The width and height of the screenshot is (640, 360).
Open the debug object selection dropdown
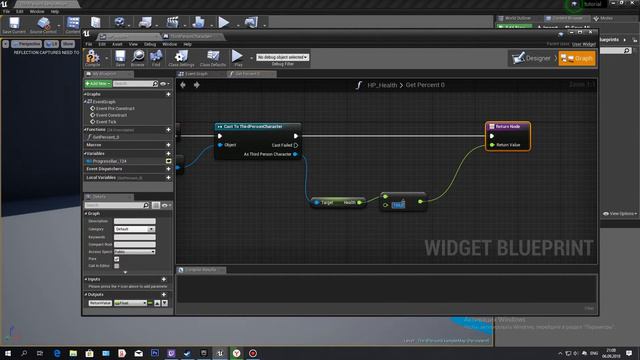click(x=282, y=57)
